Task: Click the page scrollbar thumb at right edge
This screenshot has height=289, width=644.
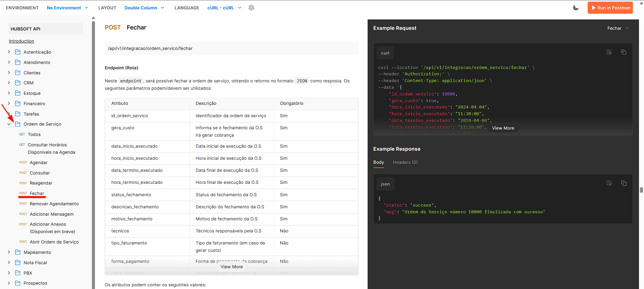Action: tap(641, 190)
